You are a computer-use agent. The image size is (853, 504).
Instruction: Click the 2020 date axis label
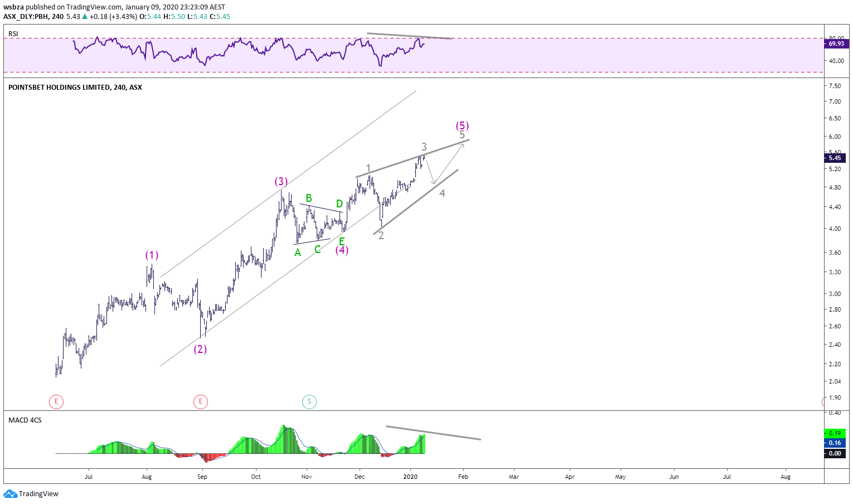coord(410,477)
